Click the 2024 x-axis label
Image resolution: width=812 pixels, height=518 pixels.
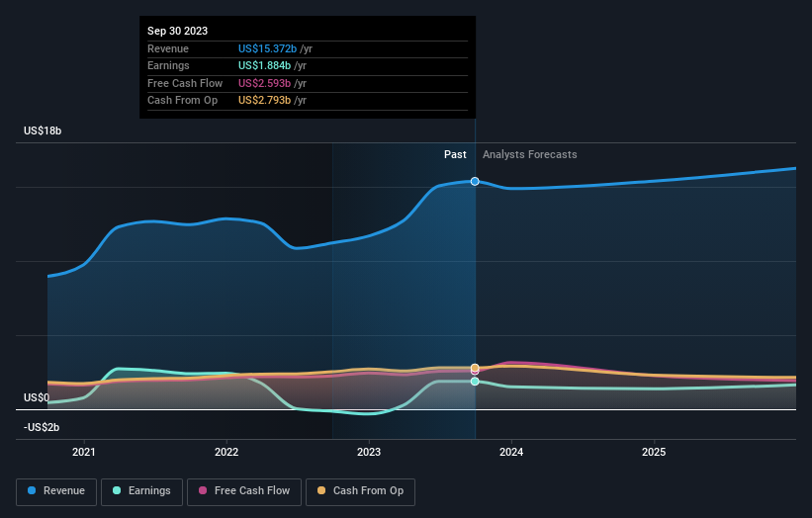511,453
